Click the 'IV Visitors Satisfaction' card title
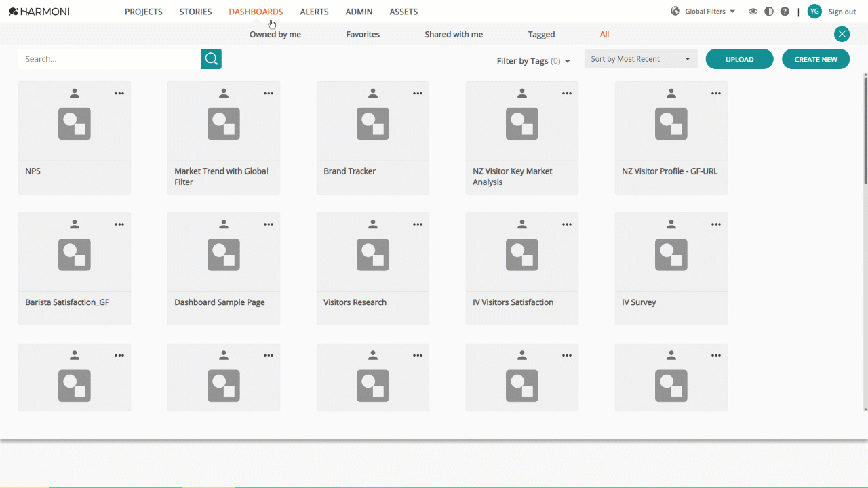The image size is (868, 488). point(513,302)
